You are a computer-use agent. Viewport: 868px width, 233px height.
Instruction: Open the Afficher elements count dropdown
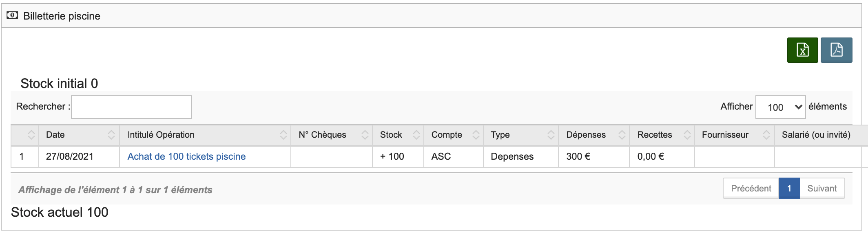point(780,107)
